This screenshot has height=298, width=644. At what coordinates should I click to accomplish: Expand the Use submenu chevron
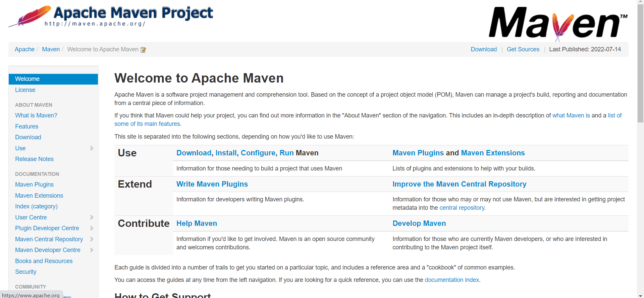pos(92,148)
